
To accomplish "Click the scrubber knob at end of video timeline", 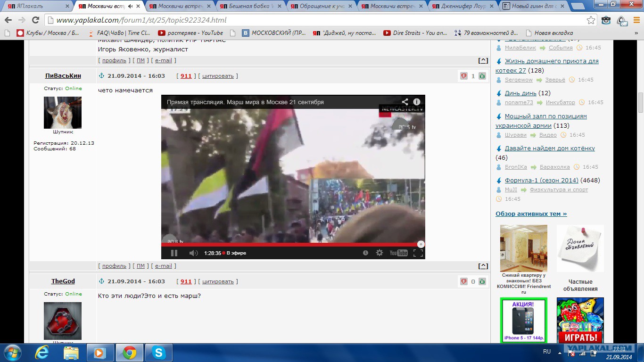I will coord(421,244).
